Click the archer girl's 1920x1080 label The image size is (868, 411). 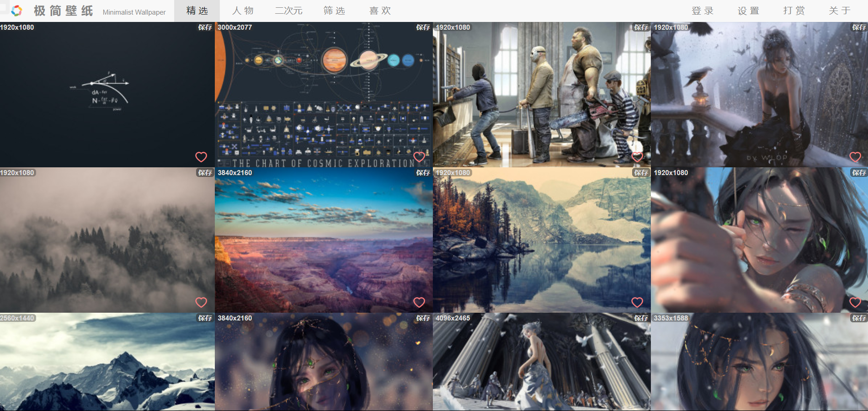coord(671,173)
